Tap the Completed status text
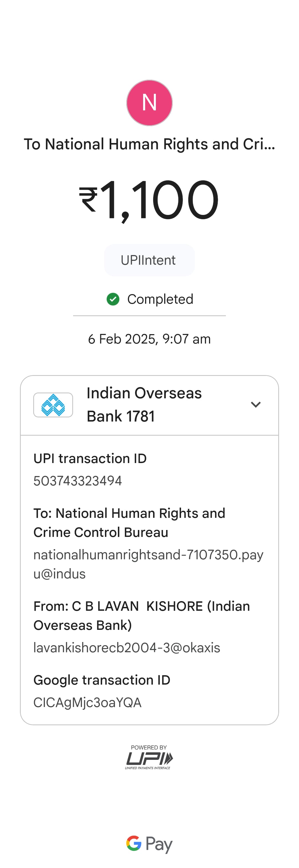The width and height of the screenshot is (299, 868). point(160,299)
